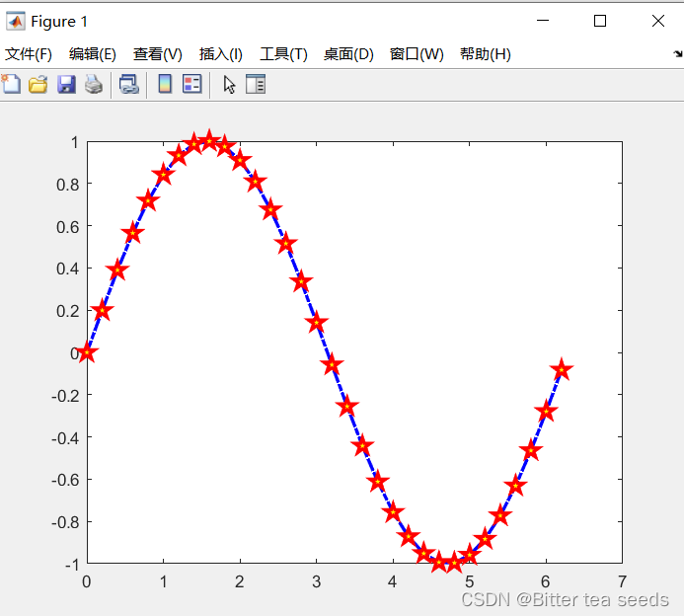Click the Insert Legend icon

[x=191, y=84]
